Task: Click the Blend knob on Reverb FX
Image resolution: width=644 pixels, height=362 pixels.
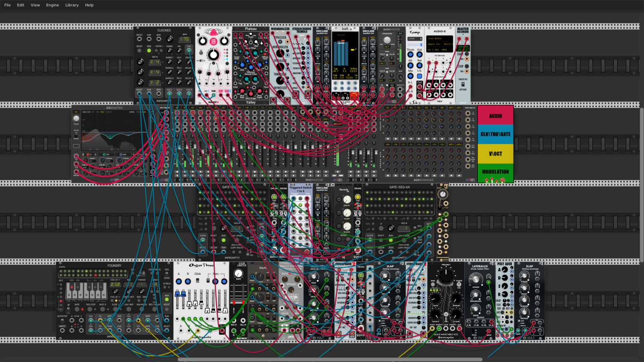Action: click(347, 226)
